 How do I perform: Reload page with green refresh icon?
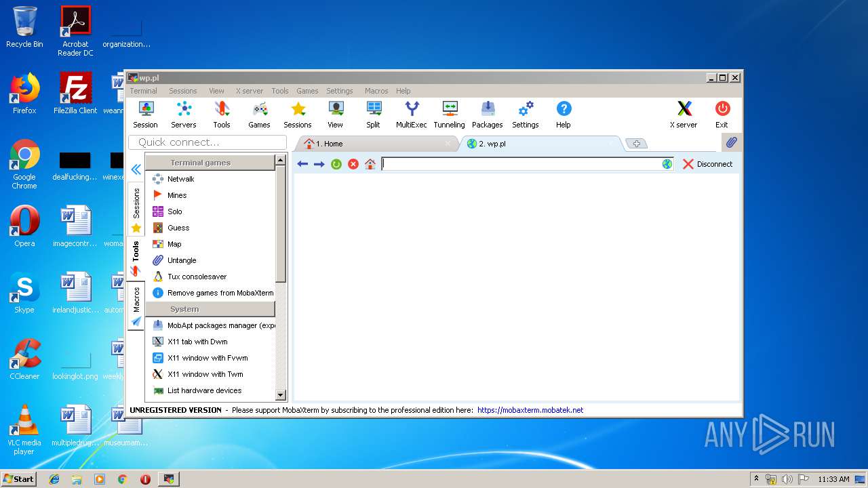pos(336,164)
